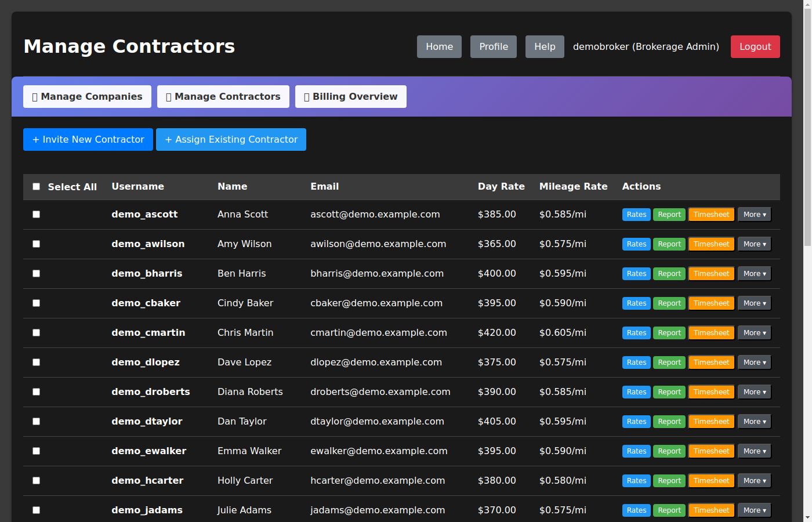Viewport: 812px width, 522px height.
Task: Mark the demo_dtaylor checkbox
Action: pos(36,422)
